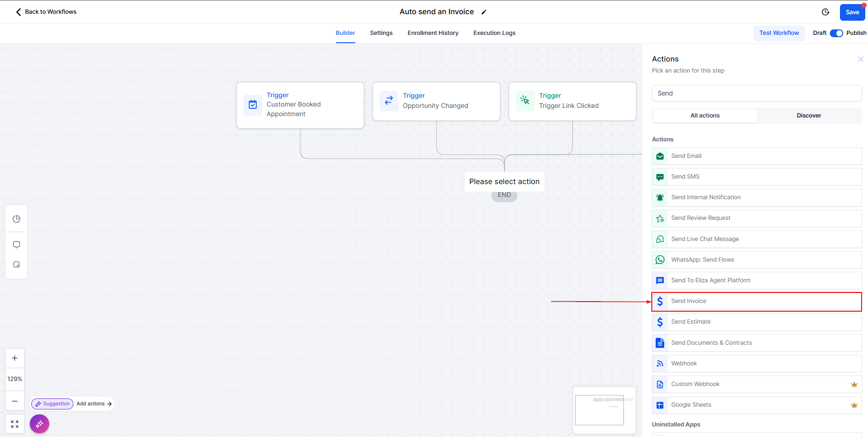Select the Opportunity Changed trigger card

pos(437,101)
